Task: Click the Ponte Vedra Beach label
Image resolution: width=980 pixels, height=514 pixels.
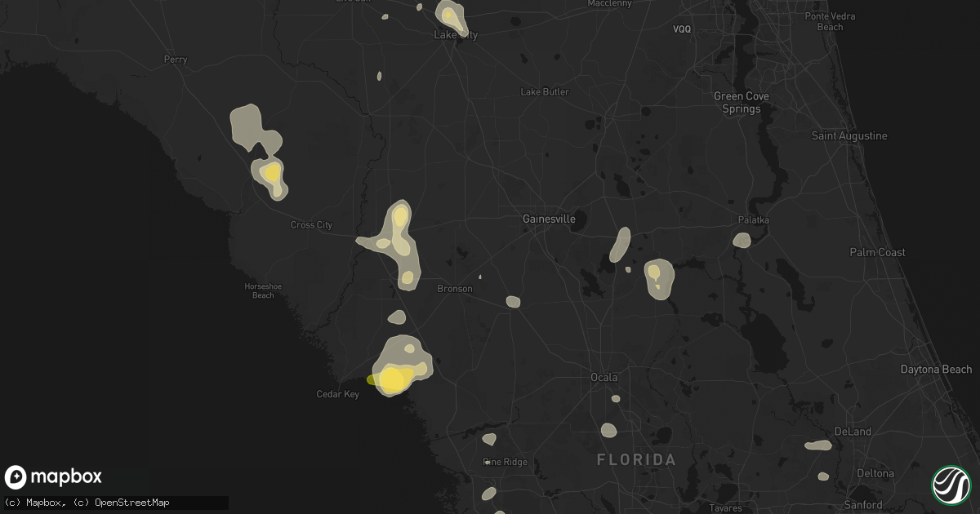Action: (x=830, y=22)
